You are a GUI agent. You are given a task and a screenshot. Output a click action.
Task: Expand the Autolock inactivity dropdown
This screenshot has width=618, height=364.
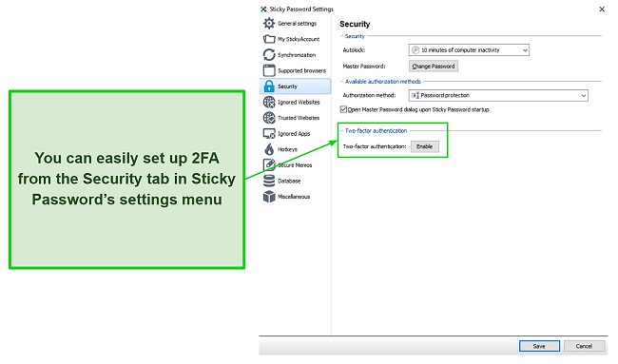469,50
